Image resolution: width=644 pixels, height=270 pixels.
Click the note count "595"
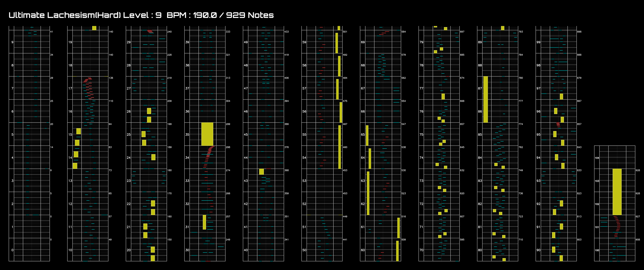pyautogui.click(x=462, y=239)
